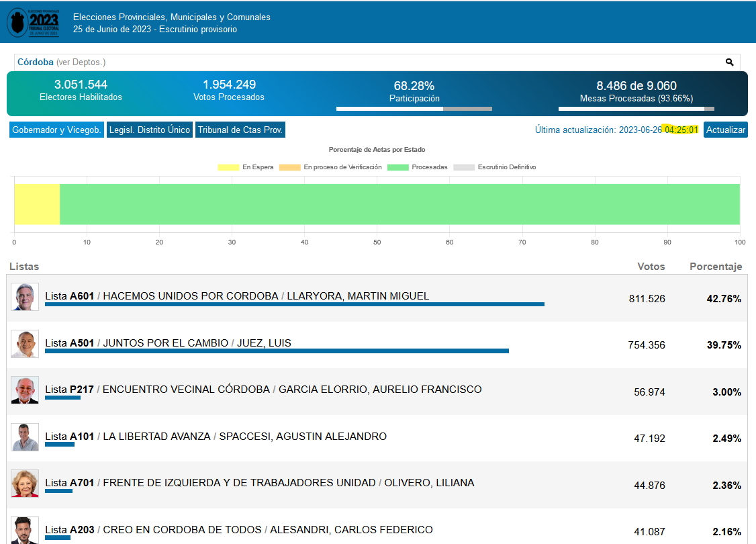Open the Gobernador y Vicegob. tab
Image resolution: width=756 pixels, height=544 pixels.
click(x=56, y=130)
